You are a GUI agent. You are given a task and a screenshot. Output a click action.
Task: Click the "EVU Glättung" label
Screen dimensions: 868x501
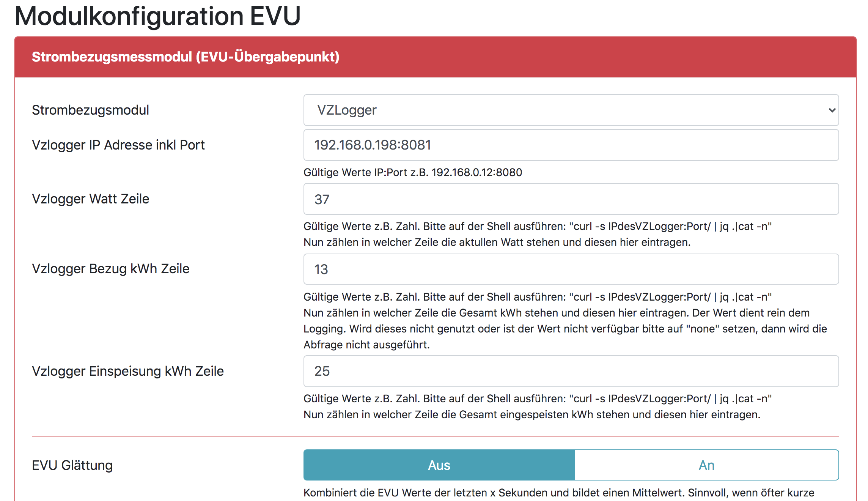coord(72,465)
